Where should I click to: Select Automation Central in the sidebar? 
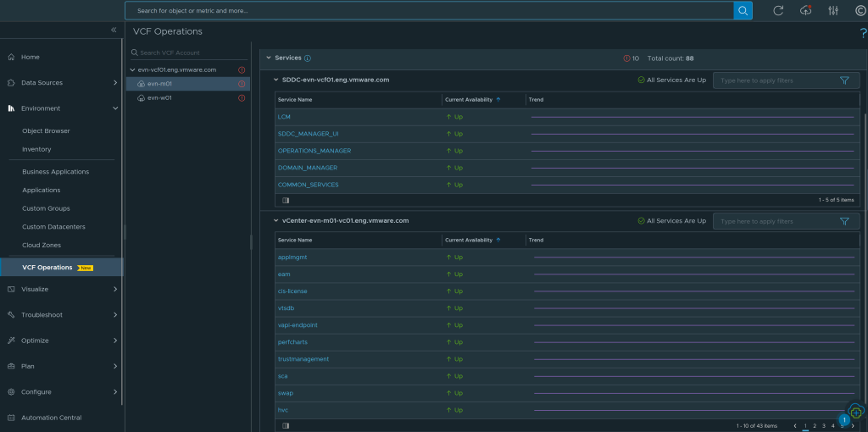pyautogui.click(x=51, y=418)
